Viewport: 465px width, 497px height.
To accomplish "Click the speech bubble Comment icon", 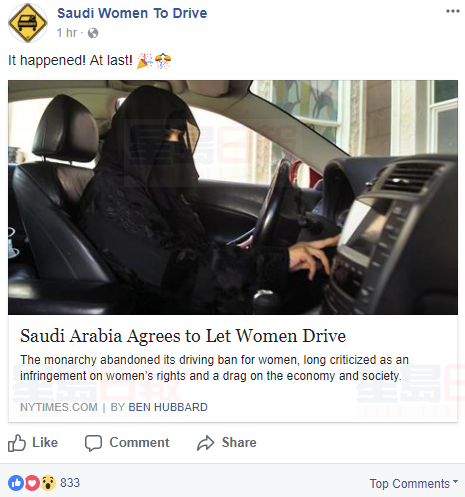I will (x=93, y=443).
